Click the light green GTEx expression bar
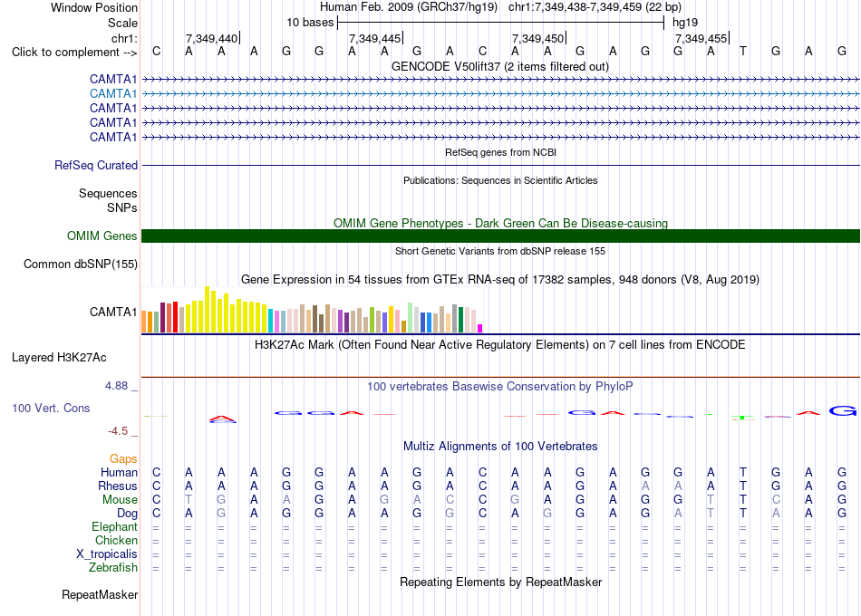The image size is (861, 616). [x=411, y=317]
